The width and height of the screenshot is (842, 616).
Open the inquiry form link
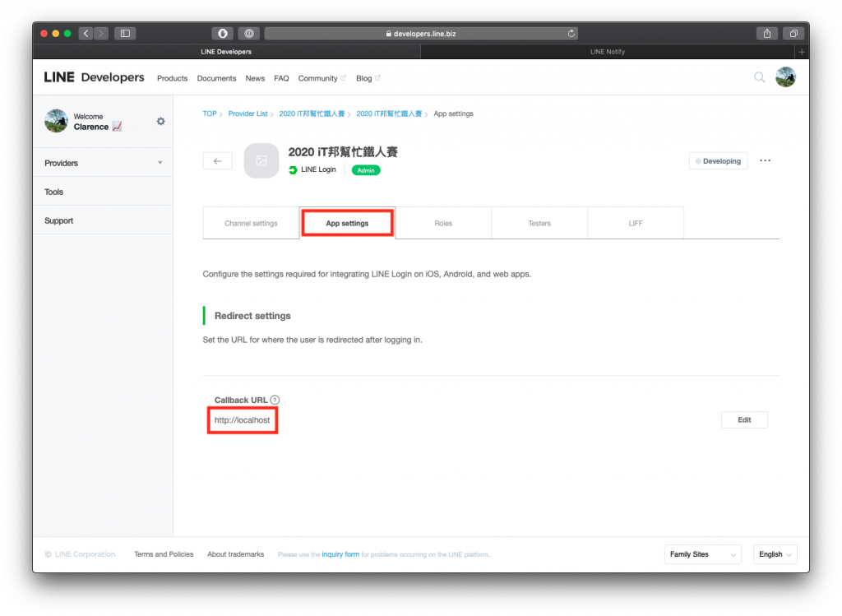pos(340,554)
